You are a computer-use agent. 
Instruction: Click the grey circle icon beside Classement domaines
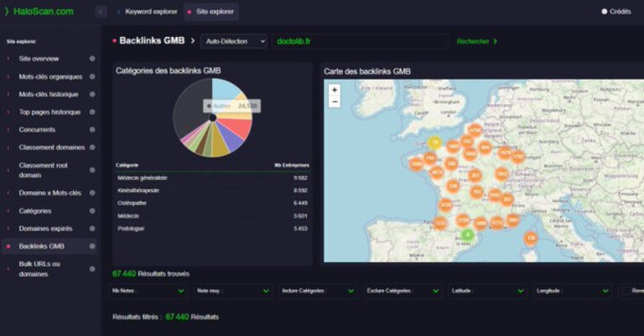coord(92,147)
